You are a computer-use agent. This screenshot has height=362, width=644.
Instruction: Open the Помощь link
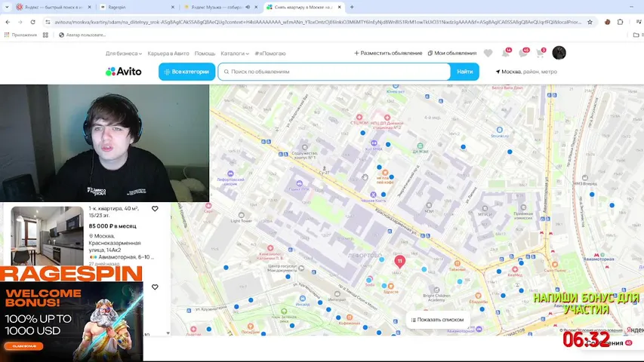[x=205, y=54]
